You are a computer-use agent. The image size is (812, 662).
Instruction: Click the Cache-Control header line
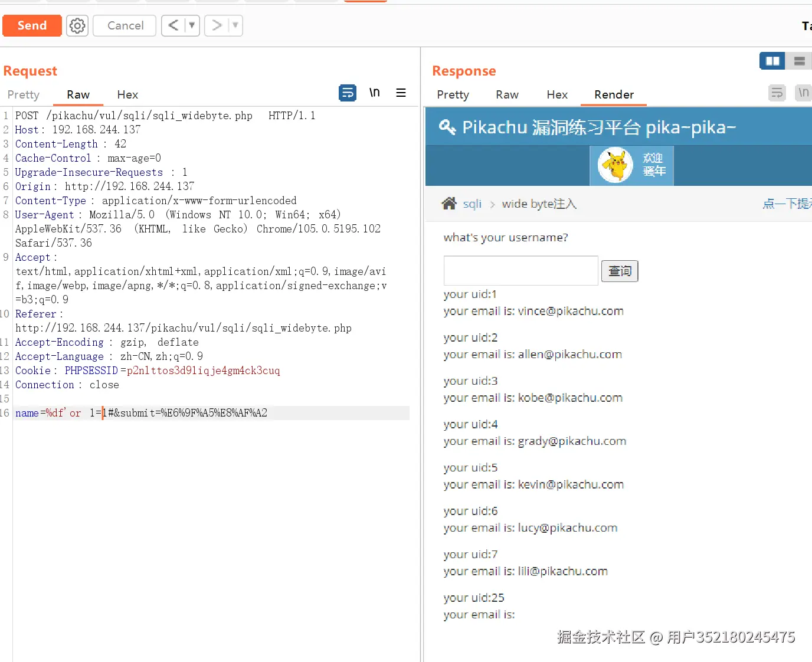[x=88, y=158]
